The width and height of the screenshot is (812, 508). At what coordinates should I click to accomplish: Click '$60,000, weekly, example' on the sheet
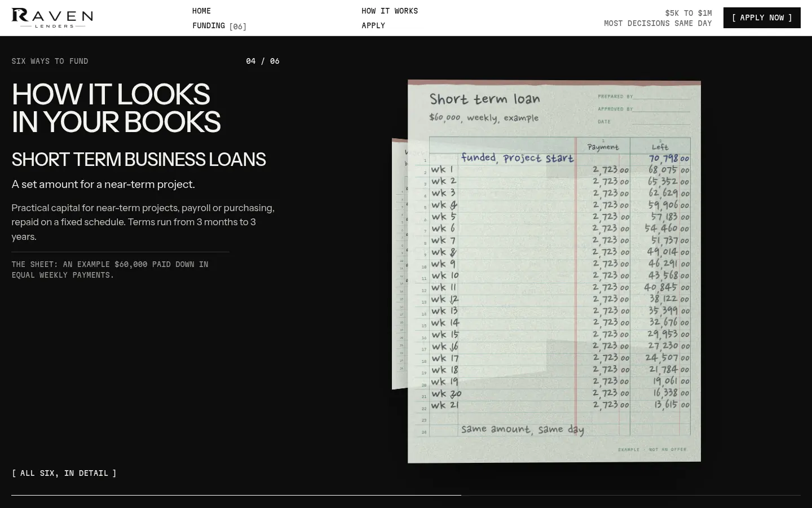484,118
